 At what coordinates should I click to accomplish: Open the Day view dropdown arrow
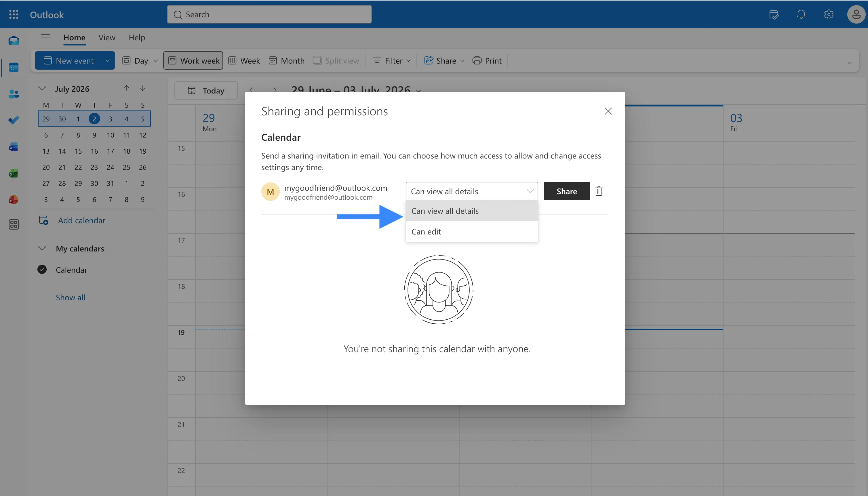[156, 61]
